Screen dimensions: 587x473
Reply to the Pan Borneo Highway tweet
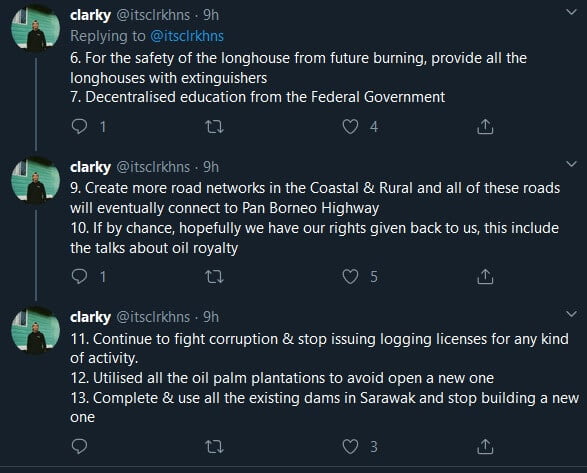pos(79,276)
